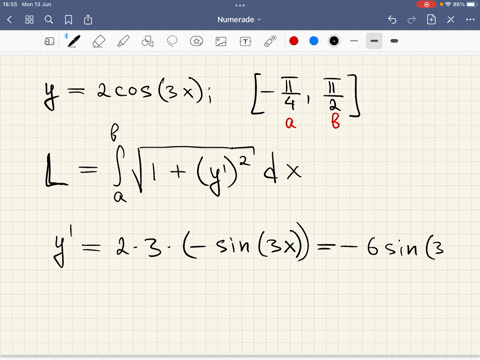Select the thinnest stroke width
Image resolution: width=480 pixels, height=360 pixels.
point(354,41)
